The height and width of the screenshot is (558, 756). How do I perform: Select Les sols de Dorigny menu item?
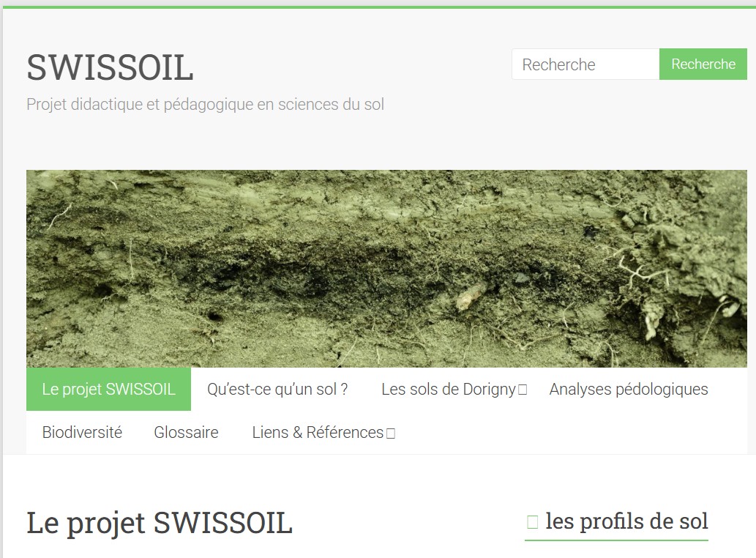coord(449,389)
